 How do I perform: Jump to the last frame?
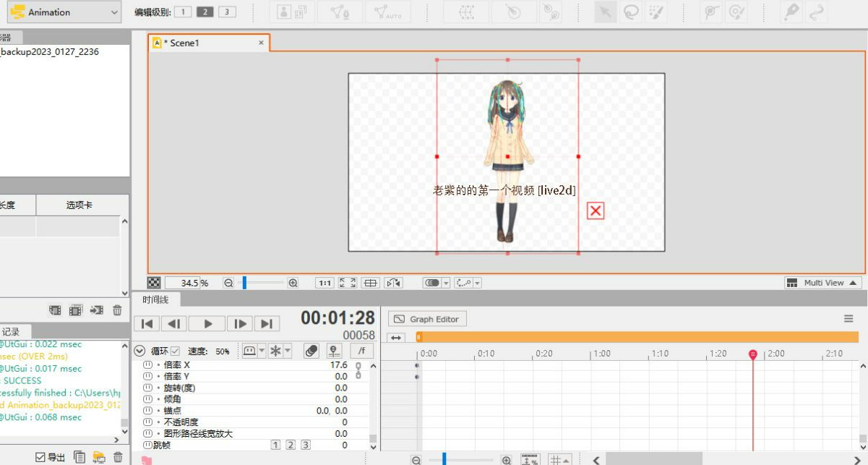coord(267,324)
